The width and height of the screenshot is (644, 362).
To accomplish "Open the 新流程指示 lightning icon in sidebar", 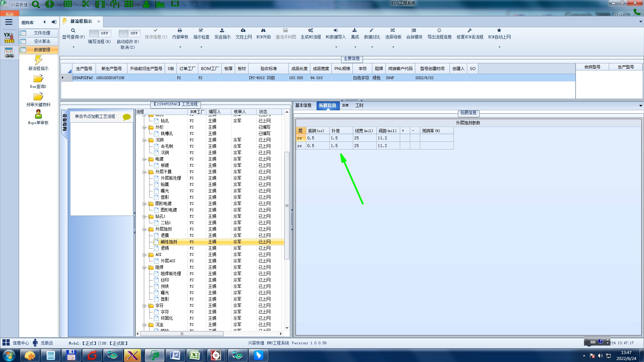I will tap(38, 60).
